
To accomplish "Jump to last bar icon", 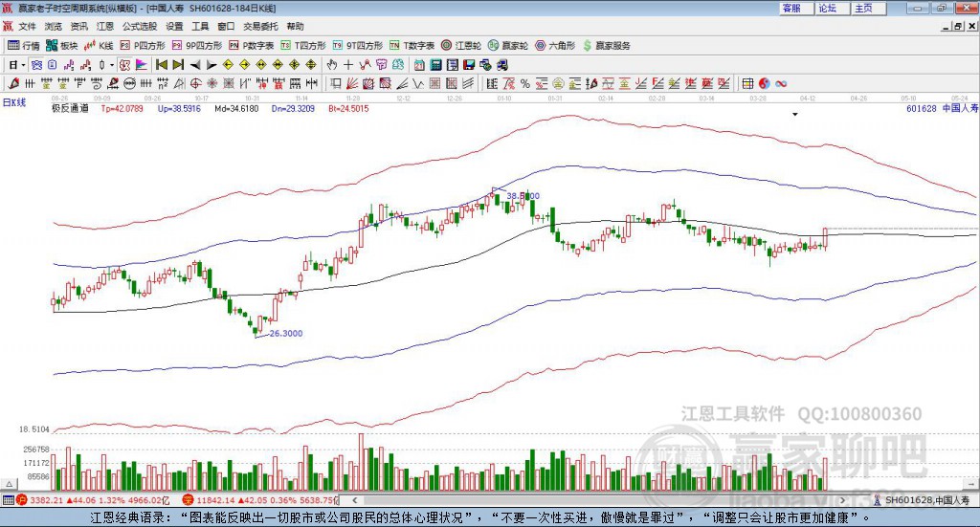I will [178, 65].
